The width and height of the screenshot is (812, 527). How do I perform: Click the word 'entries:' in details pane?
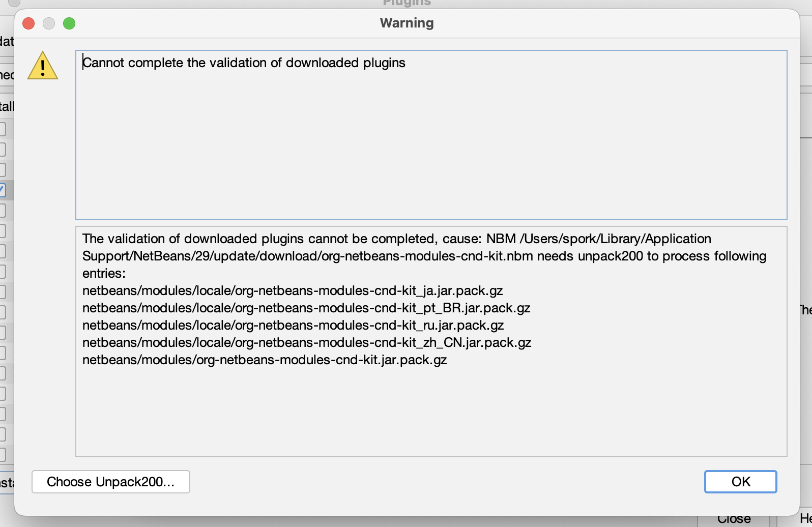point(104,273)
